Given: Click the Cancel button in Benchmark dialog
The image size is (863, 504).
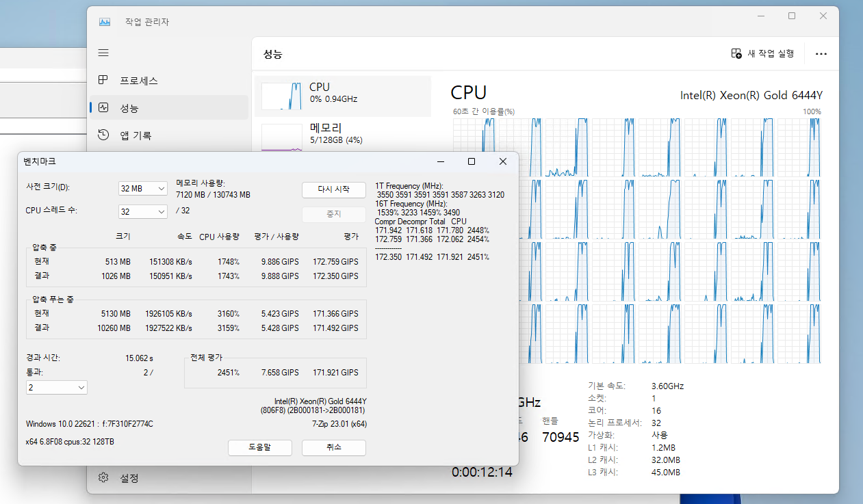Looking at the screenshot, I should click(334, 447).
